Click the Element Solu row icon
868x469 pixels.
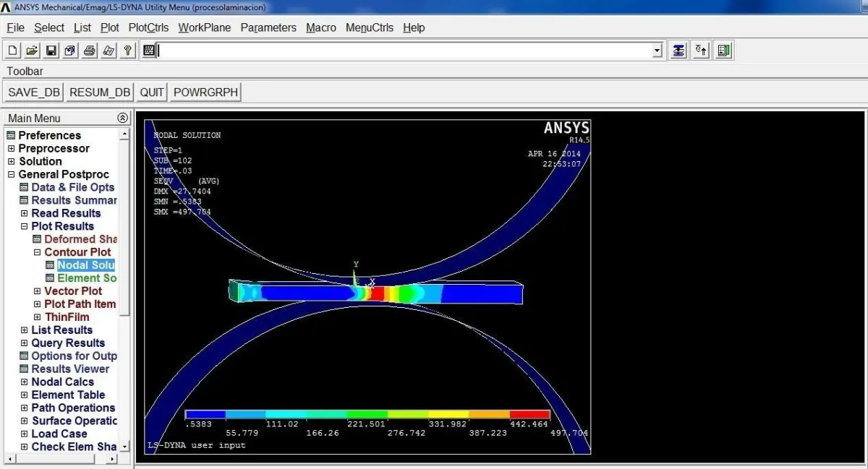click(50, 278)
